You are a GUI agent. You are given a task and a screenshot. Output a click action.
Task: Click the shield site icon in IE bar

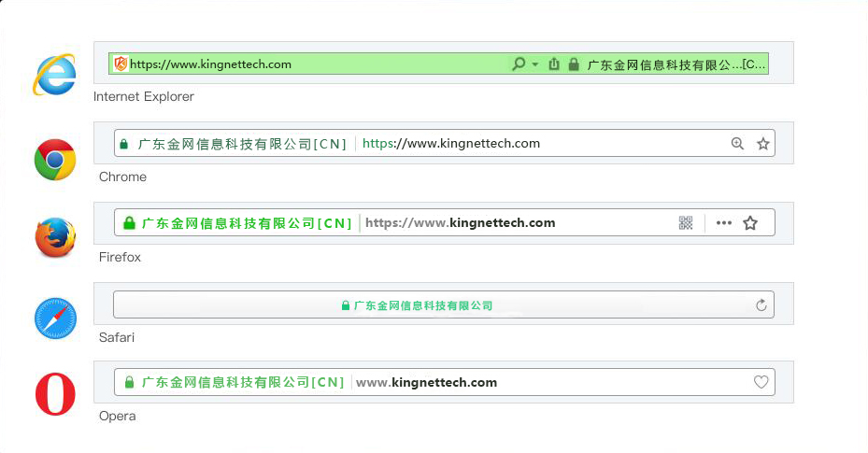coord(120,64)
